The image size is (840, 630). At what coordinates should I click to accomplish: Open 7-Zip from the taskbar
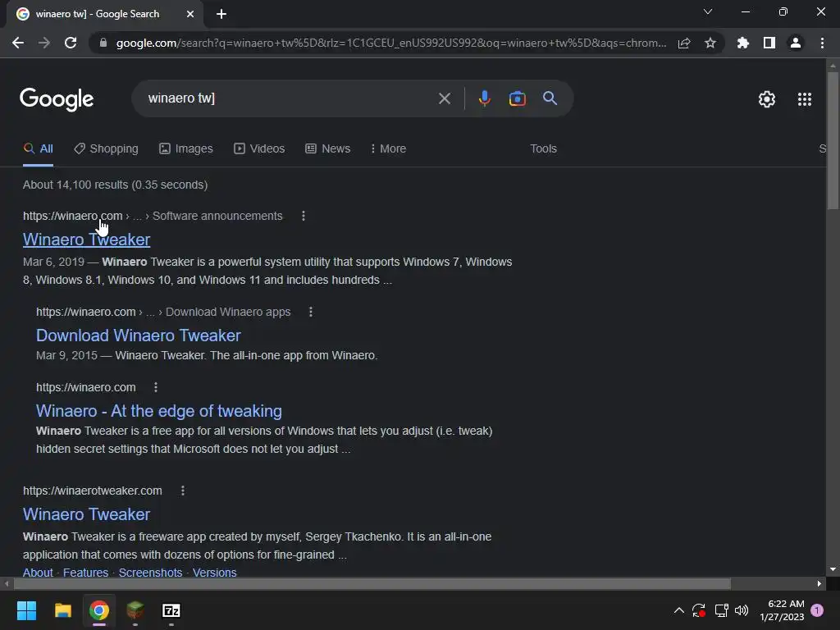coord(171,610)
